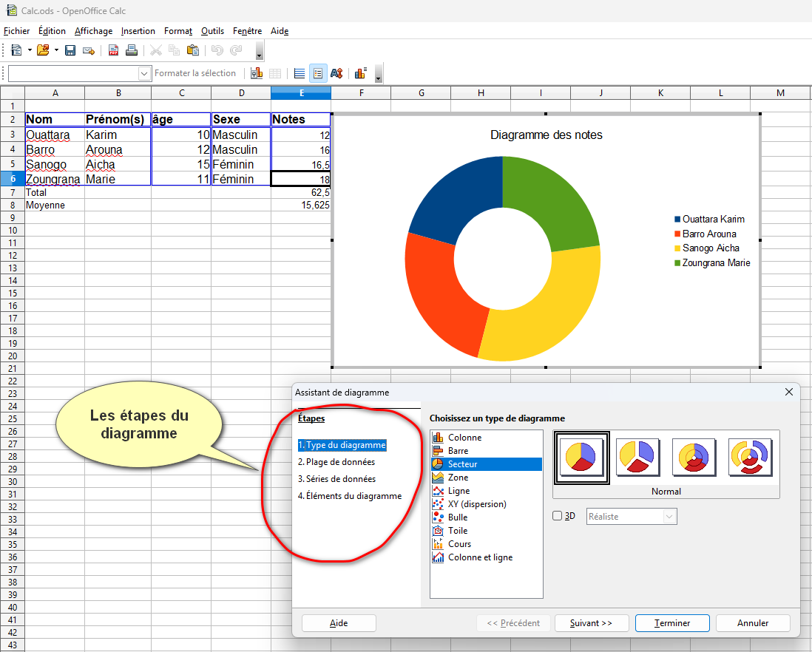The image size is (812, 652).
Task: Click the Save document icon
Action: 70,50
